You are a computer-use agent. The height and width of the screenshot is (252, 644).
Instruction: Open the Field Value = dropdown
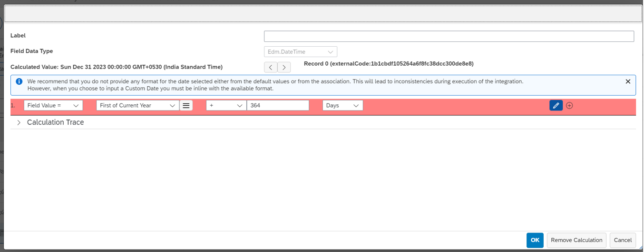(x=53, y=106)
